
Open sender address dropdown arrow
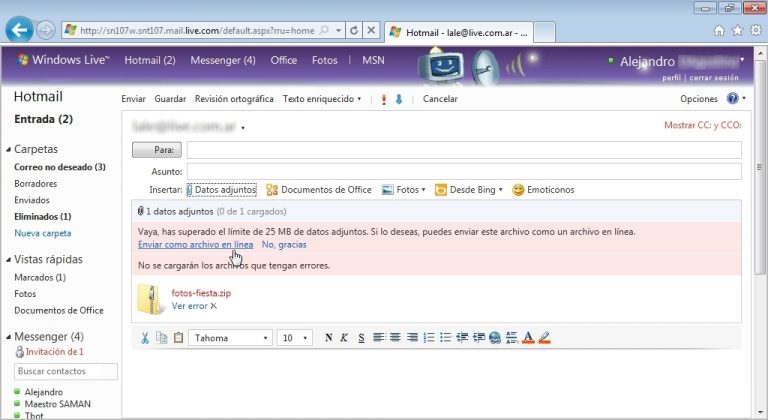click(243, 128)
